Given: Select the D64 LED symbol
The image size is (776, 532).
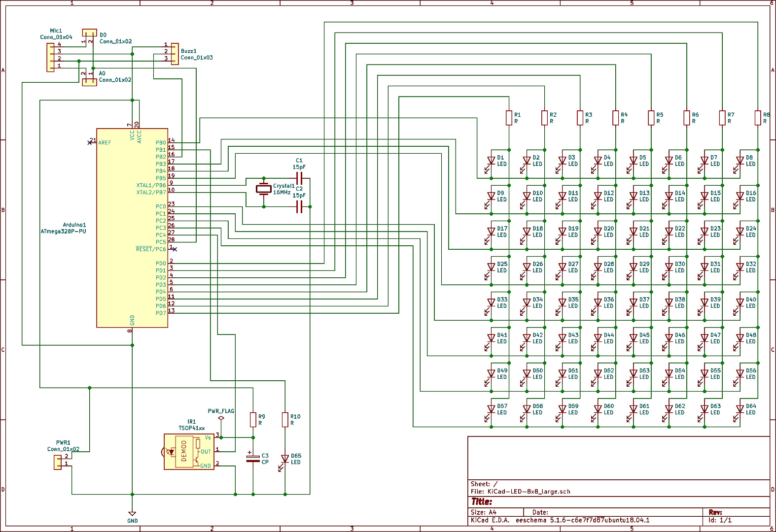Looking at the screenshot, I should (x=740, y=409).
